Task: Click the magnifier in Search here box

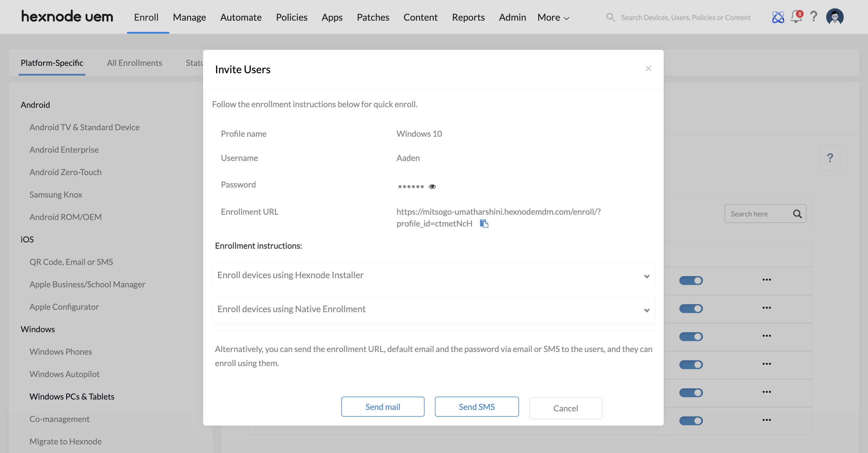Action: 797,214
